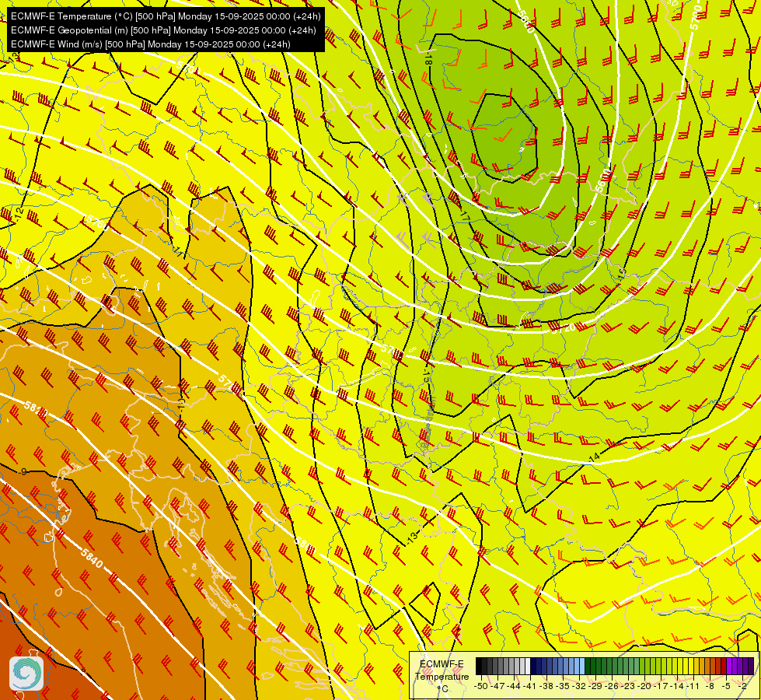
Task: Click the isotherm label 14
Action: pyautogui.click(x=594, y=457)
